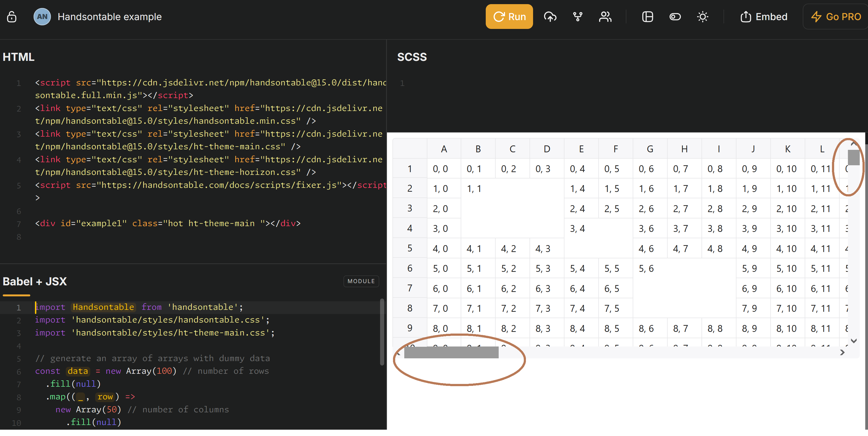Click the unlock padlock icon

[x=12, y=17]
